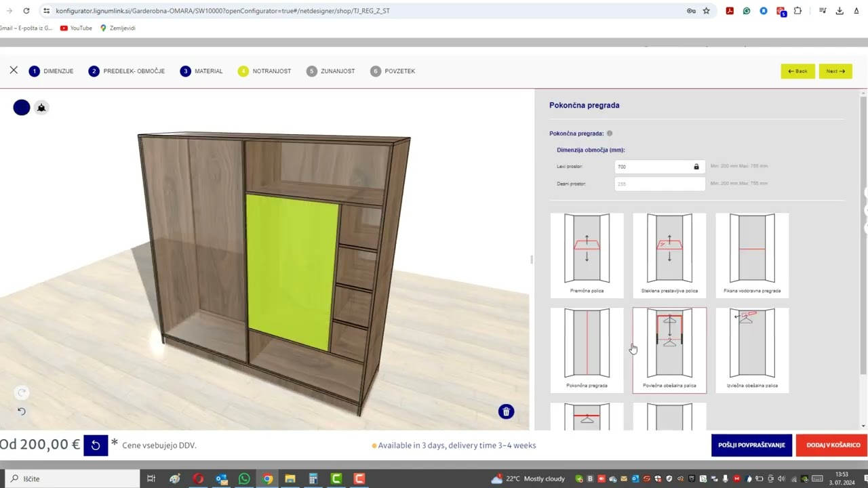Open Calculator from the taskbar
The height and width of the screenshot is (488, 868).
click(x=313, y=479)
